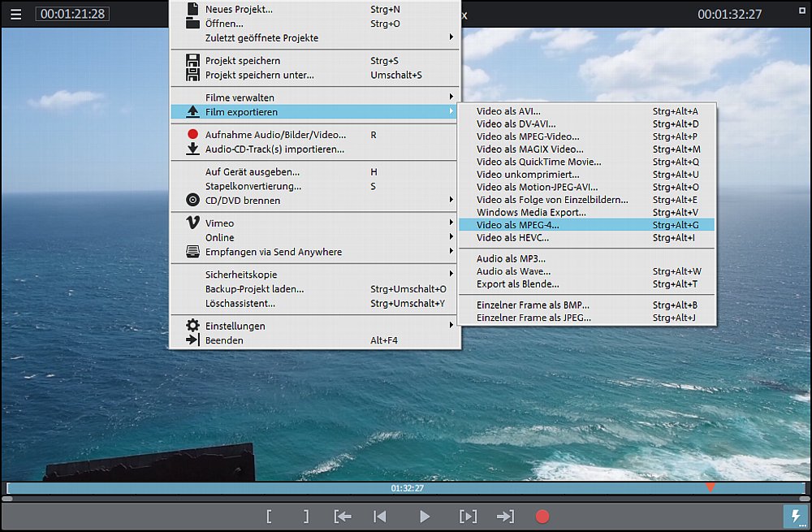Open the hamburger menu icon
Image resolution: width=812 pixels, height=532 pixels.
16,15
